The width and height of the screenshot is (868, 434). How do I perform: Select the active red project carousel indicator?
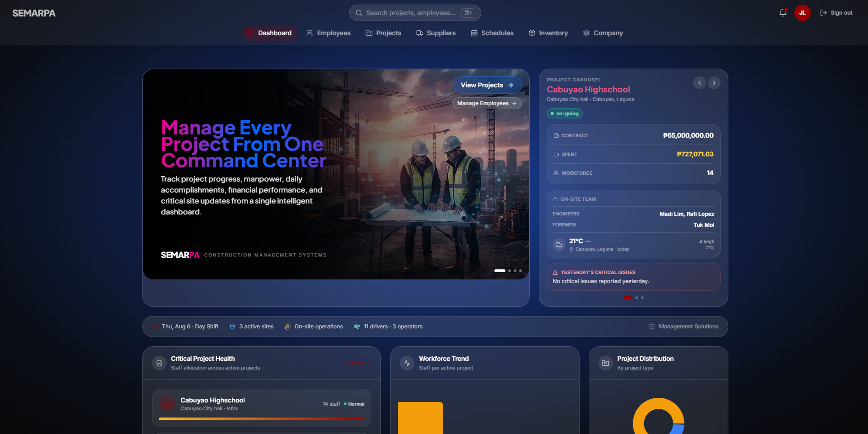coord(628,298)
